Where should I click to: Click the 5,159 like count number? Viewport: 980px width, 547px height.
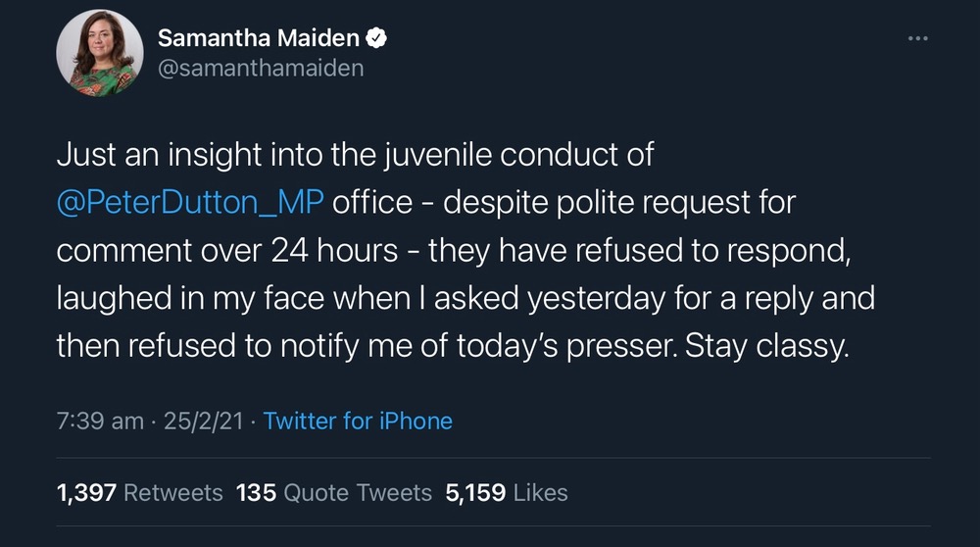(x=475, y=492)
